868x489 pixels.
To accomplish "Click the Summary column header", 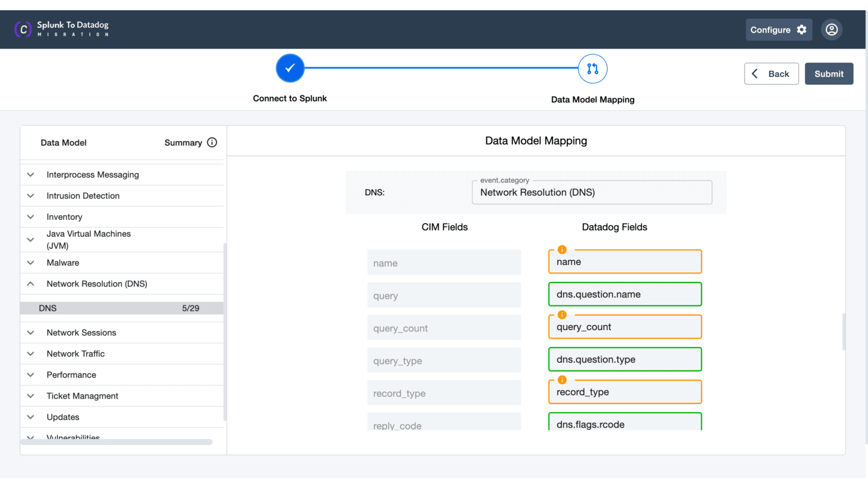I will pyautogui.click(x=183, y=143).
